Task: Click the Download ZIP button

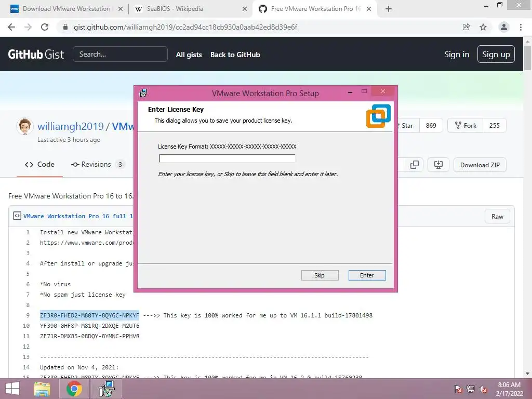Action: 480,165
